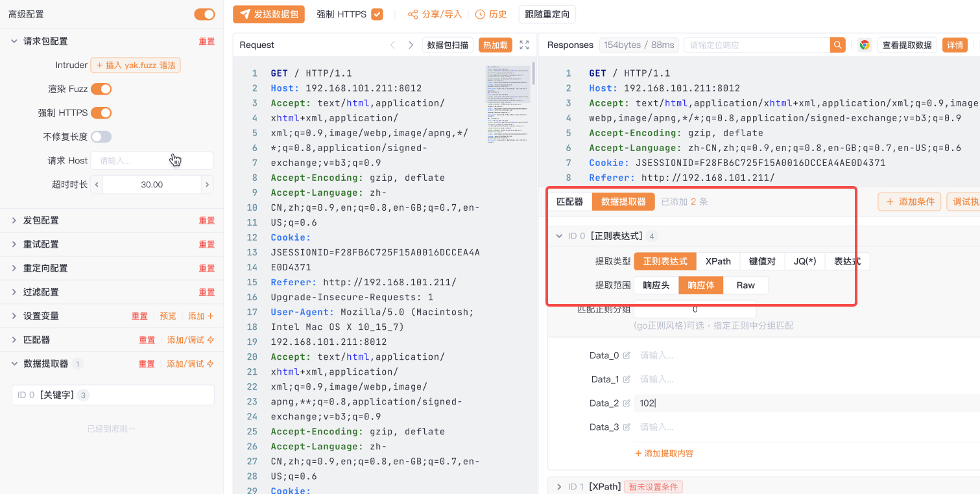Screen dimensions: 980x494
Task: Click the 添加条件 button
Action: [910, 202]
